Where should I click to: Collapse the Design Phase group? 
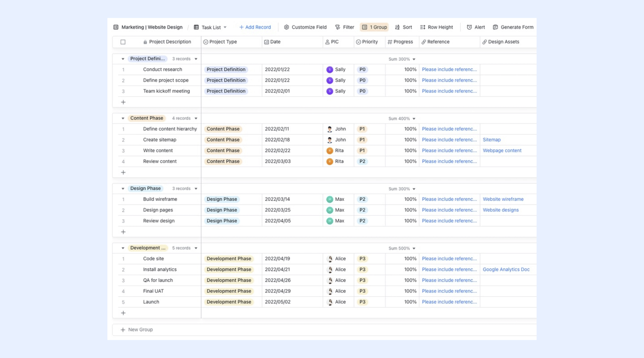coord(123,189)
